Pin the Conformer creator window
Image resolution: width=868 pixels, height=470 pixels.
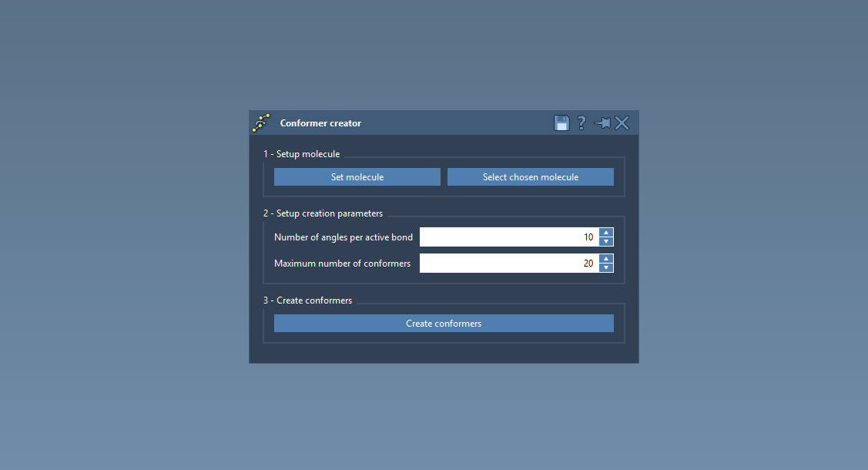point(602,123)
